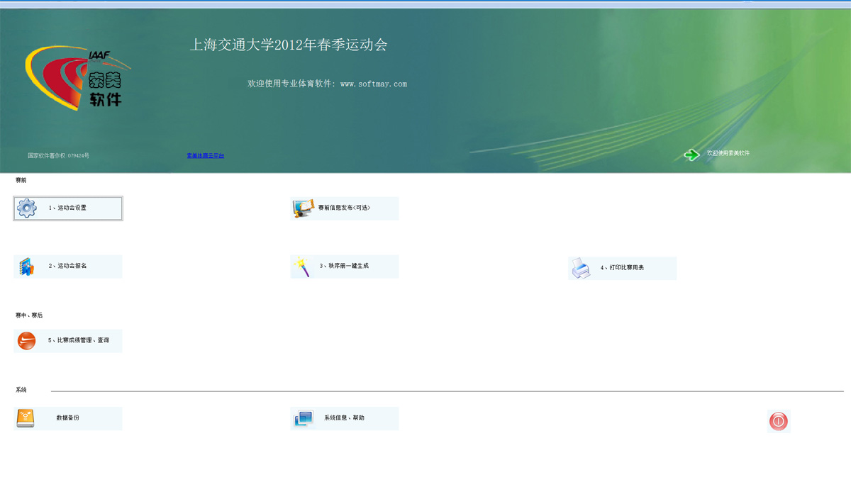
Task: Click the magic wand 秩序册一键生成 icon
Action: pos(303,267)
